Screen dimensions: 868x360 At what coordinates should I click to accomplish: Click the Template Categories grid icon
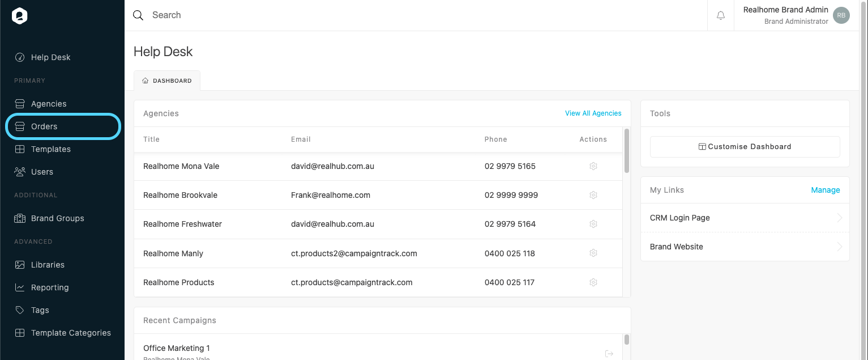tap(20, 333)
